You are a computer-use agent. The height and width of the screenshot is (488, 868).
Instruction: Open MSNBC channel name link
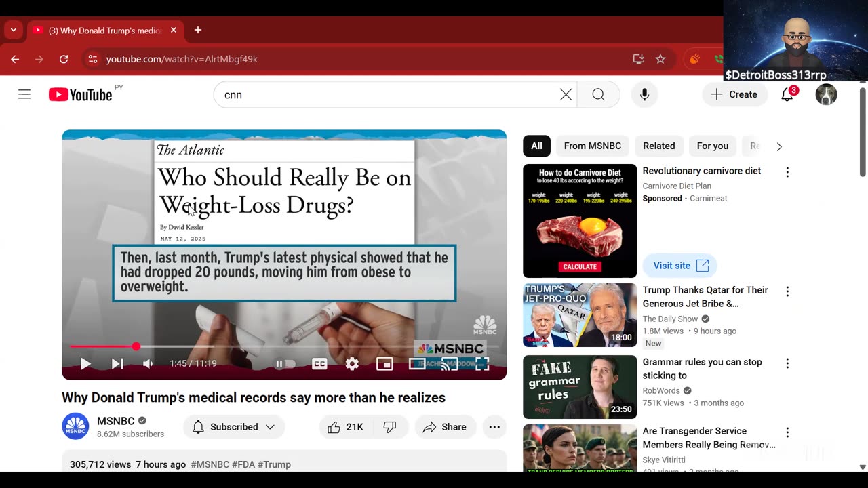point(115,421)
